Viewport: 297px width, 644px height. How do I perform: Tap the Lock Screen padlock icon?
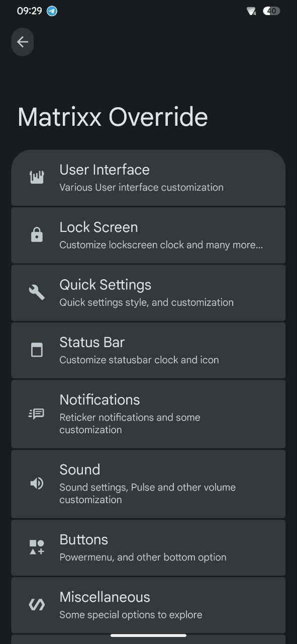pos(37,235)
